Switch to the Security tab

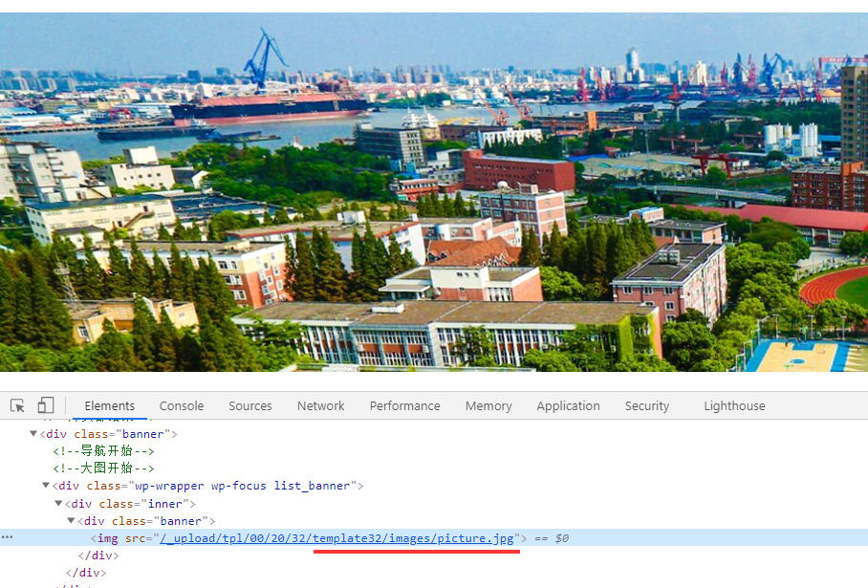(x=646, y=405)
